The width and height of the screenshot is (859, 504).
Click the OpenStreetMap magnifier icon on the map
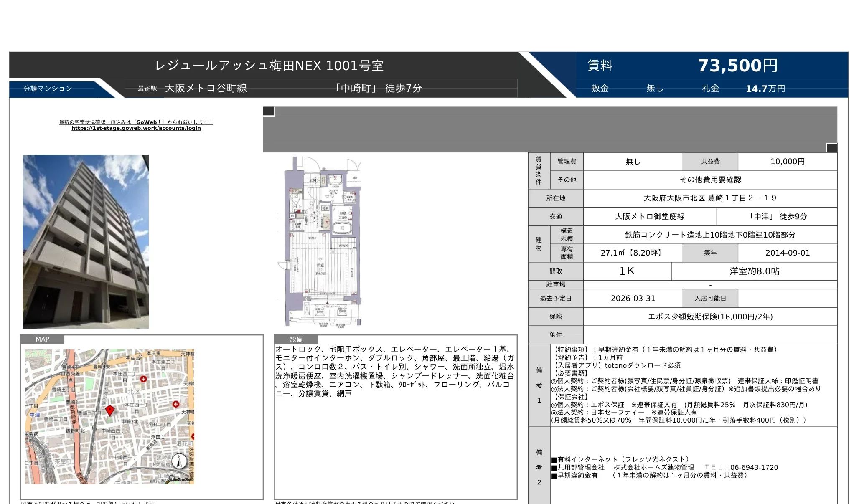(x=172, y=477)
